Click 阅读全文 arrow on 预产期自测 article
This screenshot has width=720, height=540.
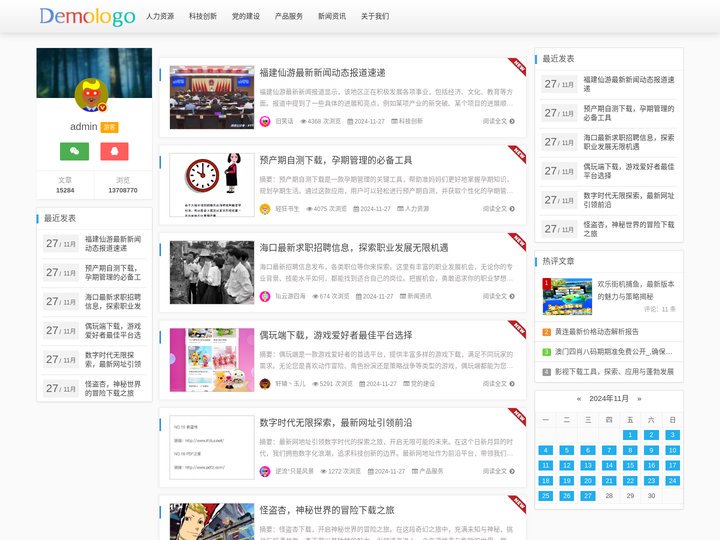tap(498, 209)
